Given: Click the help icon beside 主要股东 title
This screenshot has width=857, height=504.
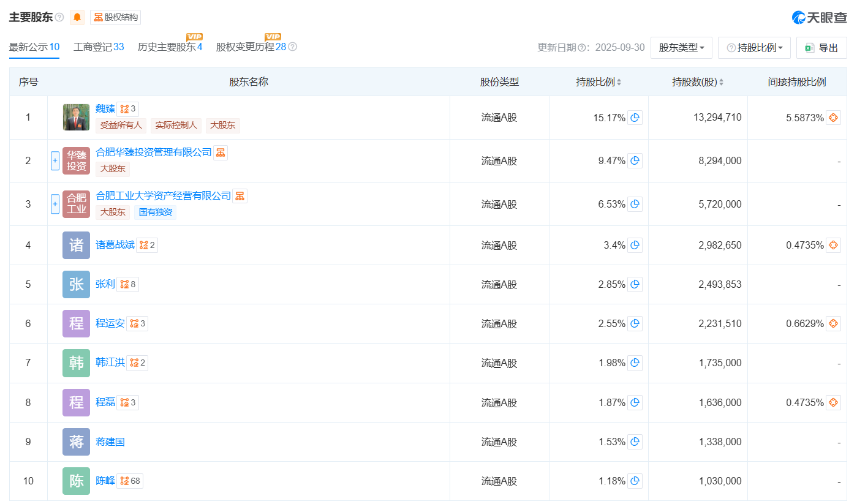Looking at the screenshot, I should pos(59,17).
